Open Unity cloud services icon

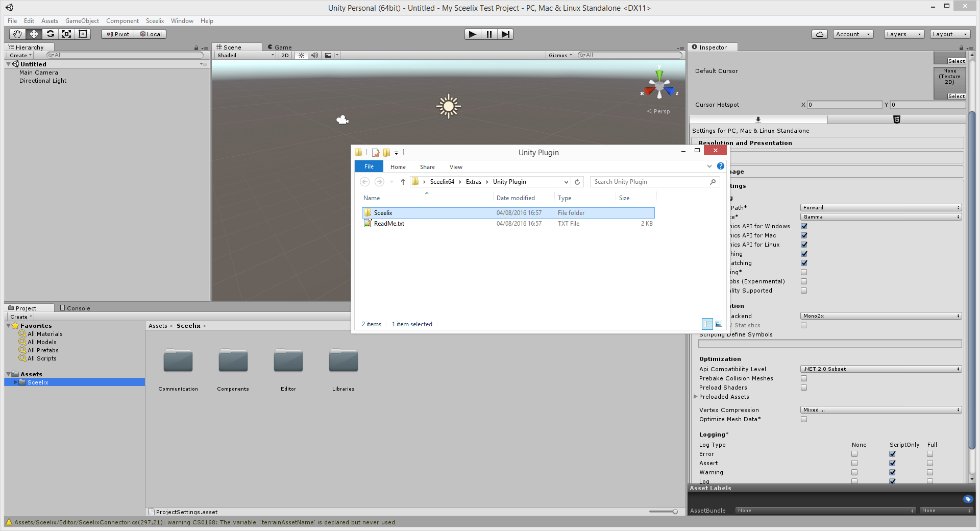pyautogui.click(x=820, y=34)
